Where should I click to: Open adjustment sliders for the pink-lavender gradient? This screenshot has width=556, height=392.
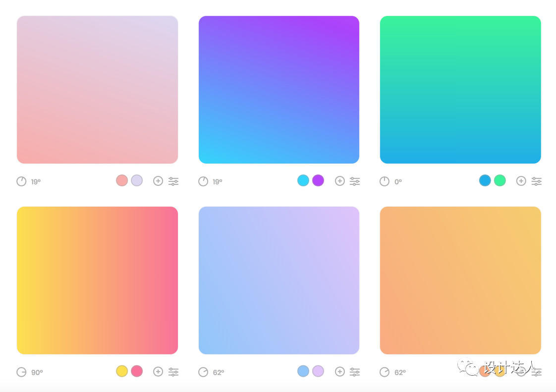[173, 181]
